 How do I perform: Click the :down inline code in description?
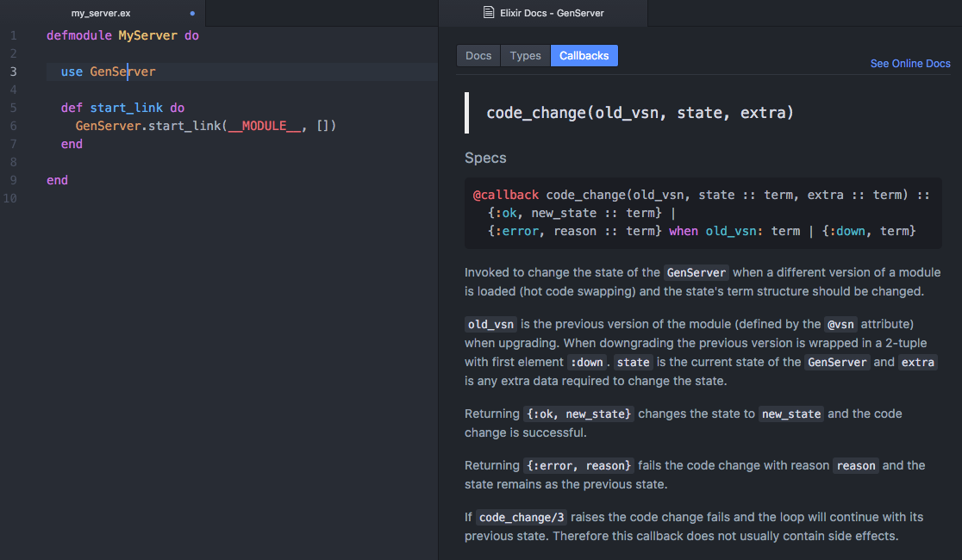(585, 363)
